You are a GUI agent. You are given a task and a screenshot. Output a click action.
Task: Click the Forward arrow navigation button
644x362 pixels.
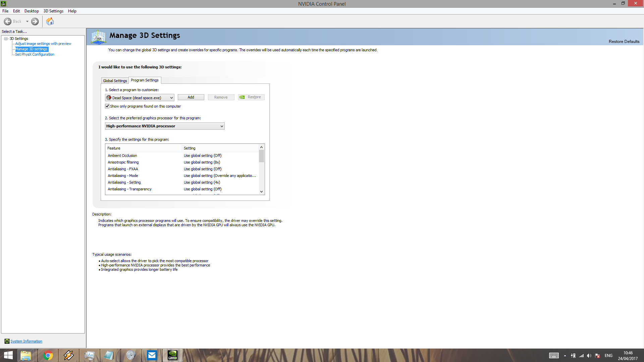(35, 21)
